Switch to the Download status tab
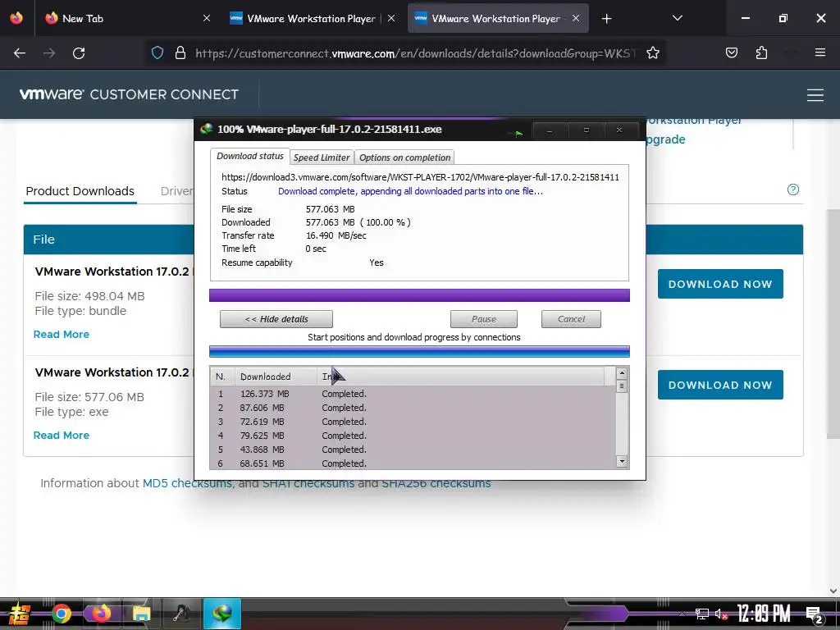The width and height of the screenshot is (840, 630). pos(249,157)
